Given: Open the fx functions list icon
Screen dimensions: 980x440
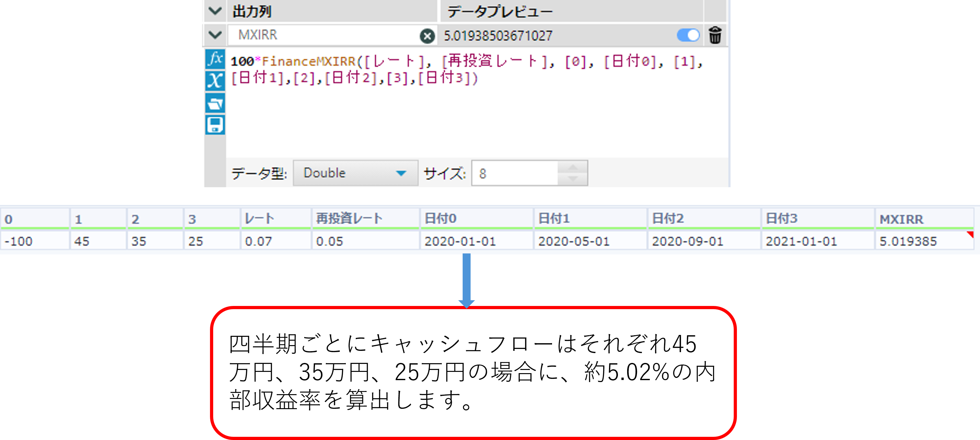Looking at the screenshot, I should (x=215, y=59).
